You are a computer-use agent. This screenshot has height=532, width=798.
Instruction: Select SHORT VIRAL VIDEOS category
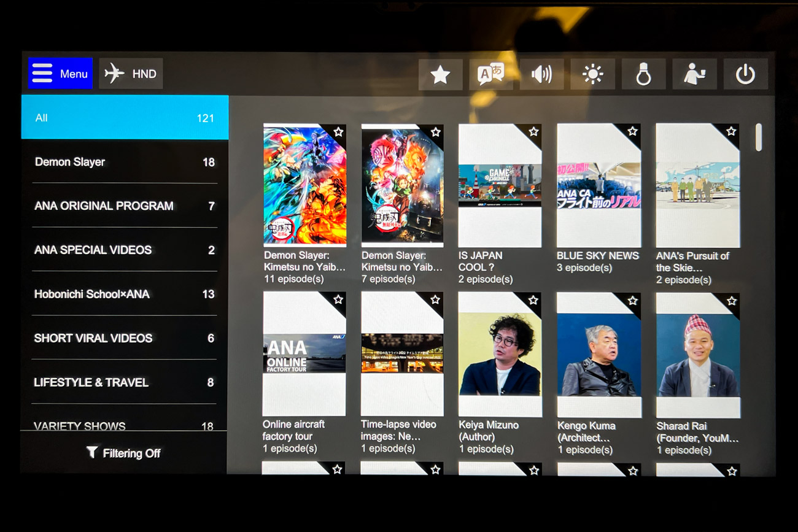pyautogui.click(x=125, y=338)
